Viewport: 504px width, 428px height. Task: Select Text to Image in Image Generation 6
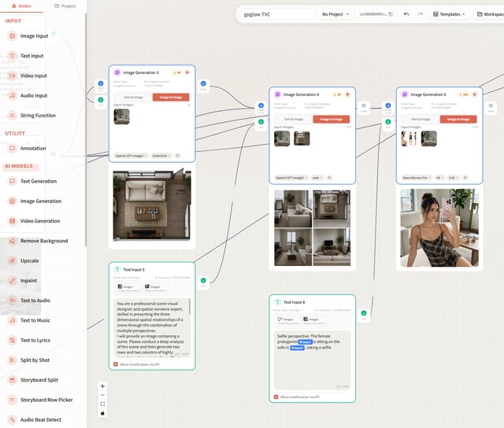421,120
